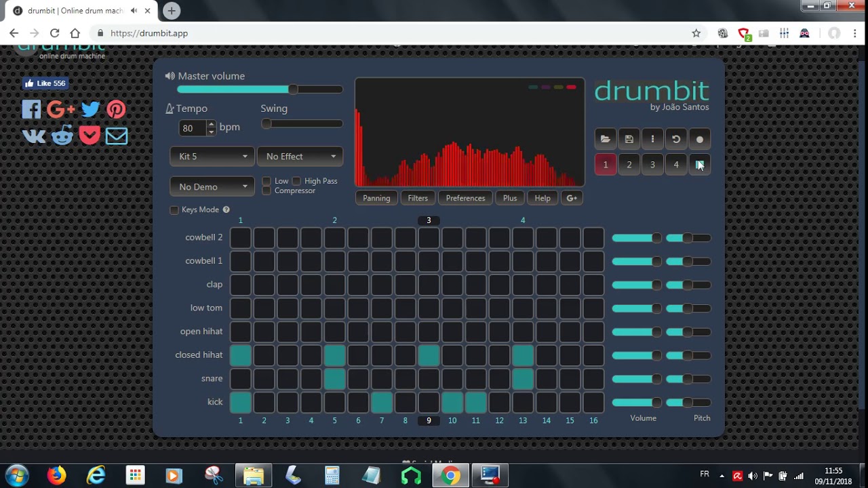Adjust the snare pitch slider
This screenshot has height=488, width=868.
point(688,379)
